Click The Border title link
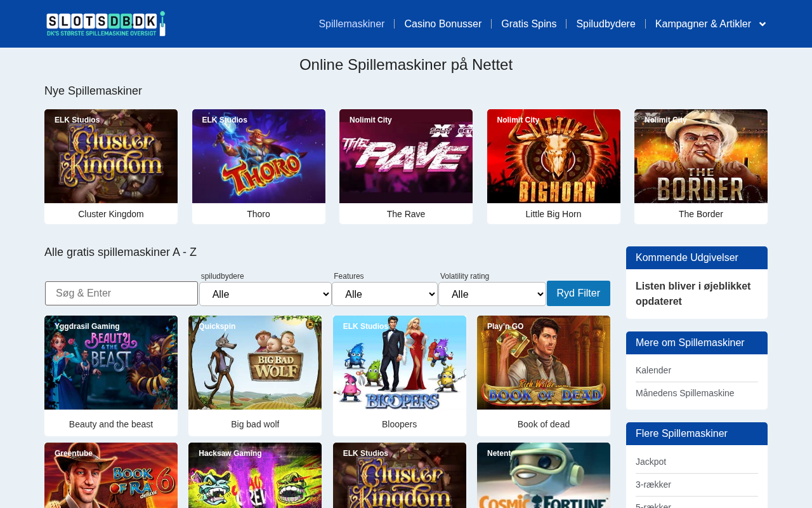The width and height of the screenshot is (812, 508). coord(701,214)
